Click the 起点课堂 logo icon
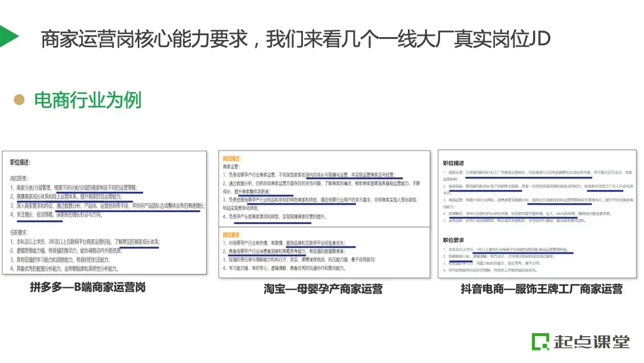 [540, 342]
